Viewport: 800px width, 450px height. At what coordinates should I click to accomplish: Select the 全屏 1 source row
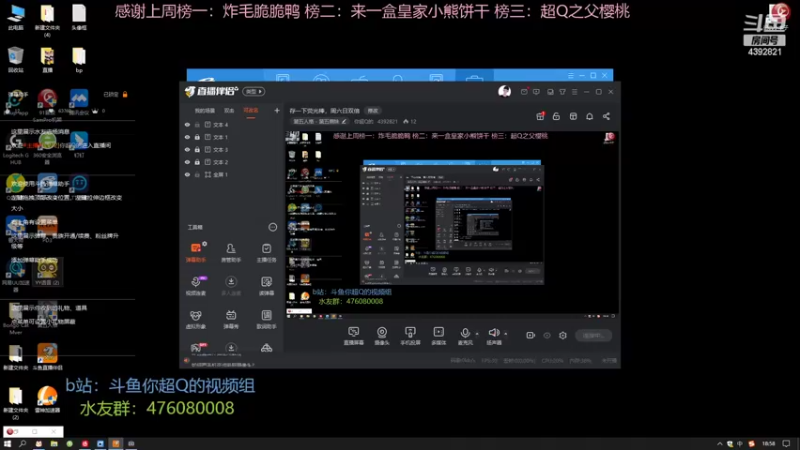point(232,174)
